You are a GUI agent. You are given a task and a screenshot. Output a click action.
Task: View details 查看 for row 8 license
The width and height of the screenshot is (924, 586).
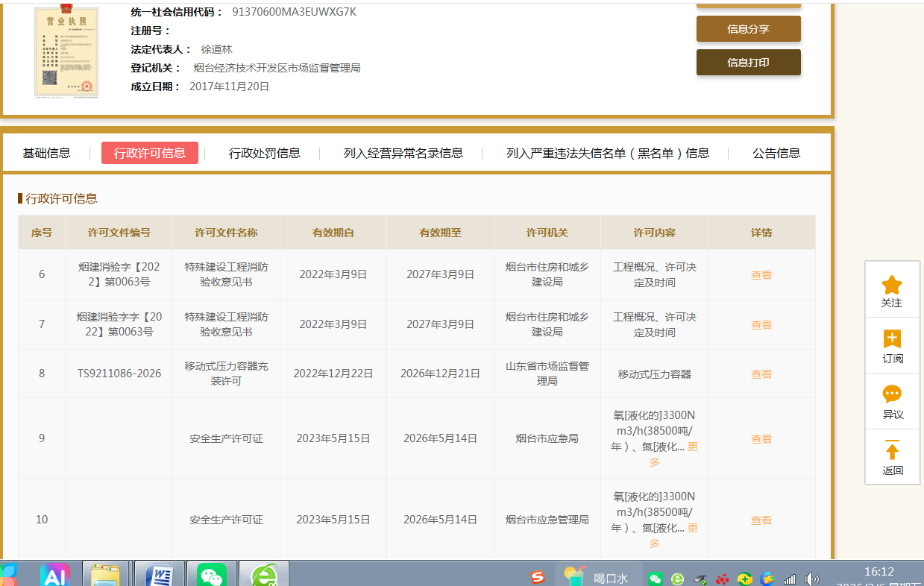click(761, 374)
